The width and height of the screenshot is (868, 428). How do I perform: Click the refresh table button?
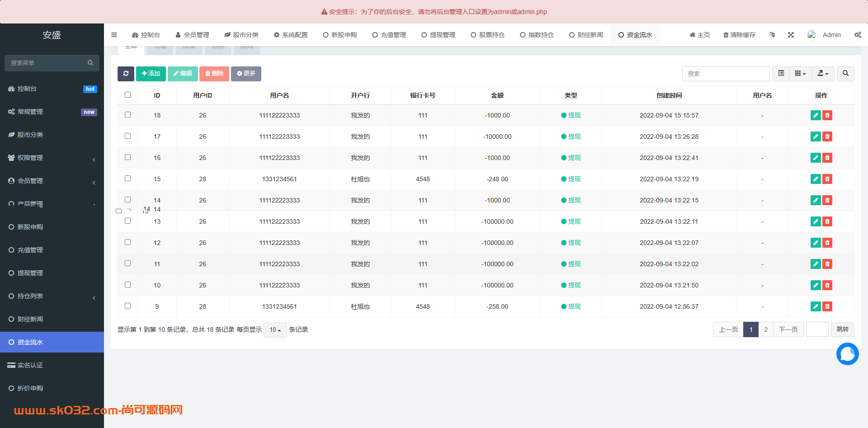coord(126,74)
